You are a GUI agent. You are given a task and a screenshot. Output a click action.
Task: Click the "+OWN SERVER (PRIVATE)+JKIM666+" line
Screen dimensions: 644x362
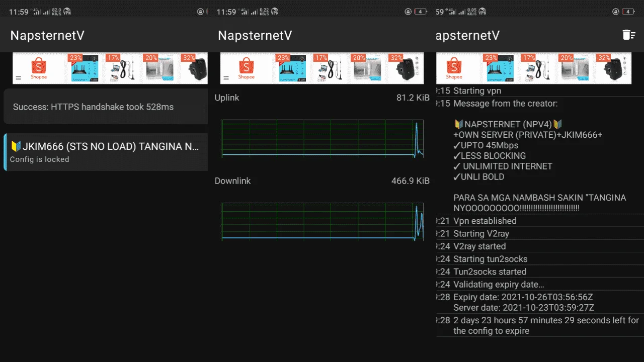(528, 135)
